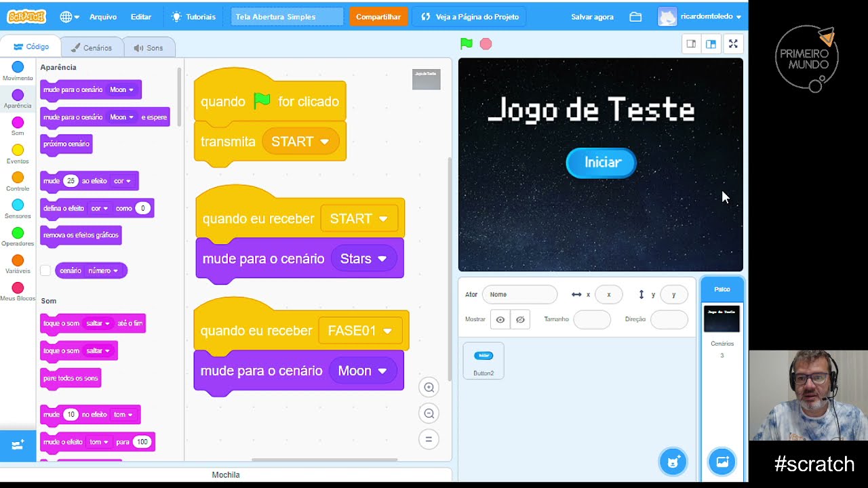This screenshot has height=488, width=868.
Task: Select the Som block category
Action: click(18, 127)
